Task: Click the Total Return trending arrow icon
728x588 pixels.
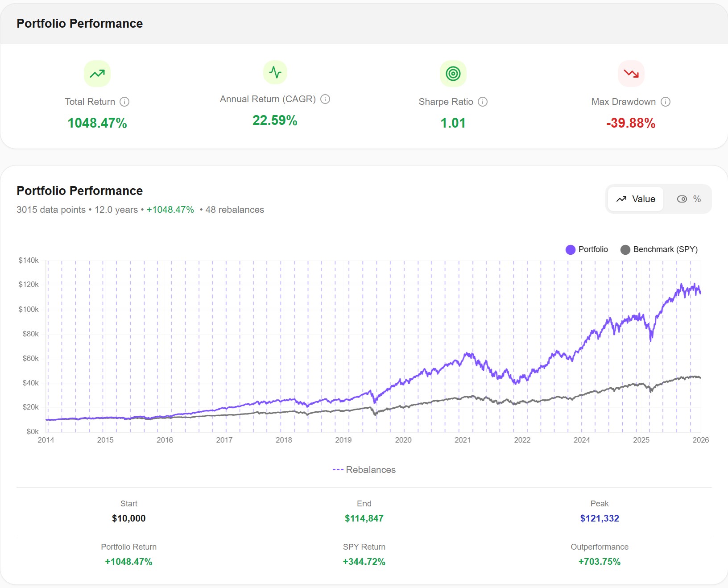Action: click(97, 73)
